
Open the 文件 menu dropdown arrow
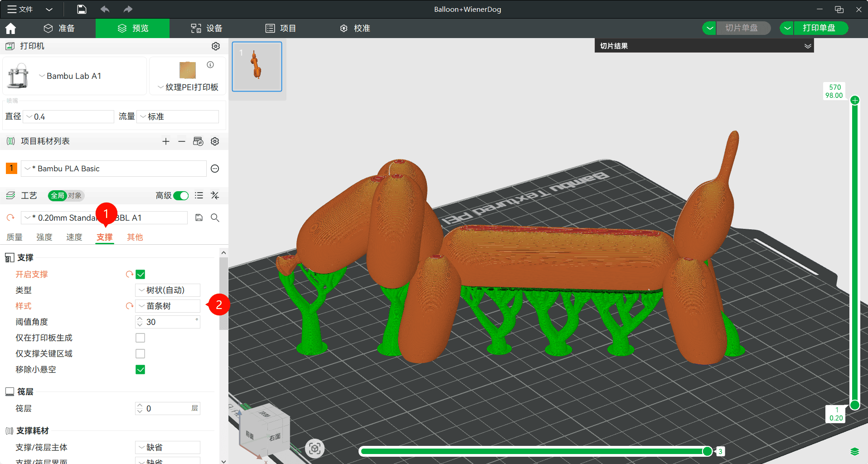click(49, 9)
